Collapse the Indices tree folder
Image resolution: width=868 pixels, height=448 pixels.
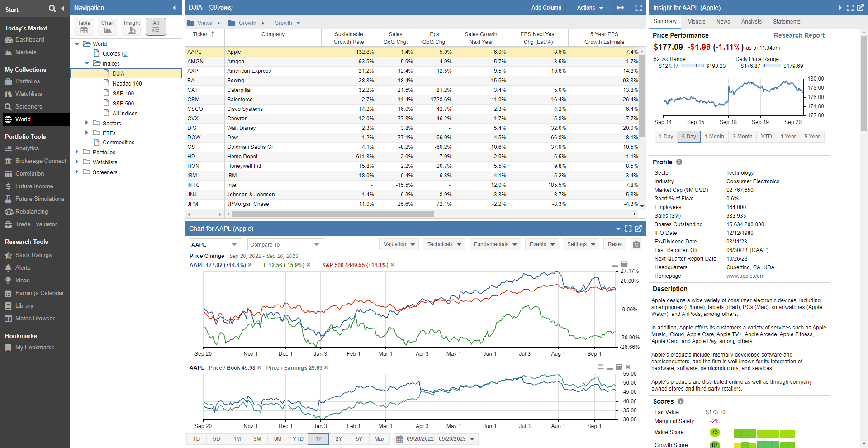tap(87, 64)
